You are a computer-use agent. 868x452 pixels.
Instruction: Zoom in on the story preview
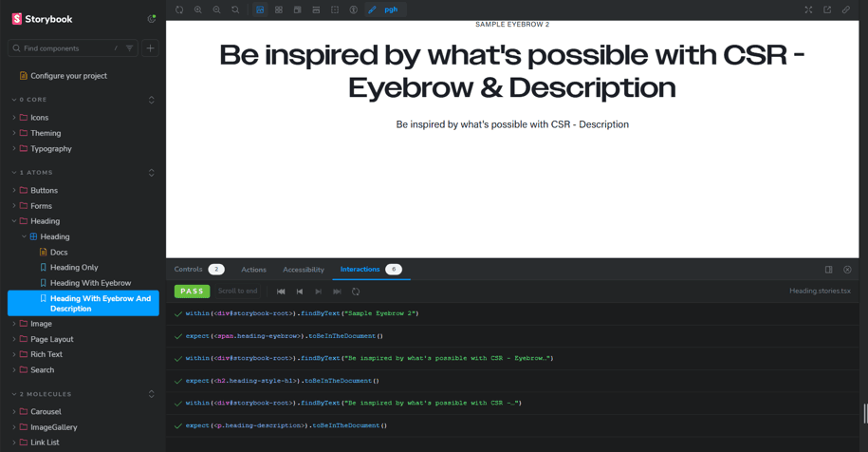198,9
